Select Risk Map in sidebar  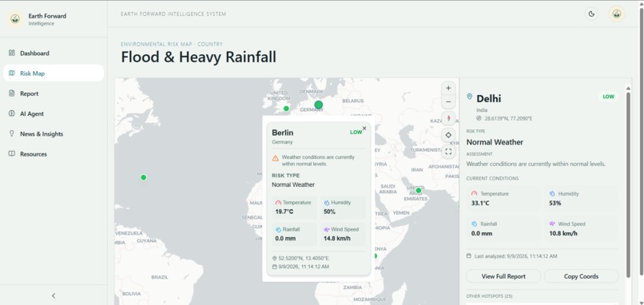coord(54,73)
